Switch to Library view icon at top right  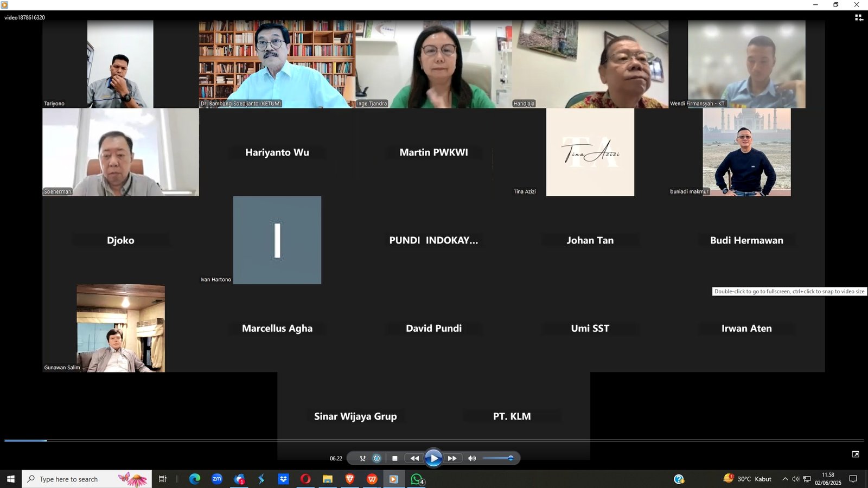pos(859,18)
